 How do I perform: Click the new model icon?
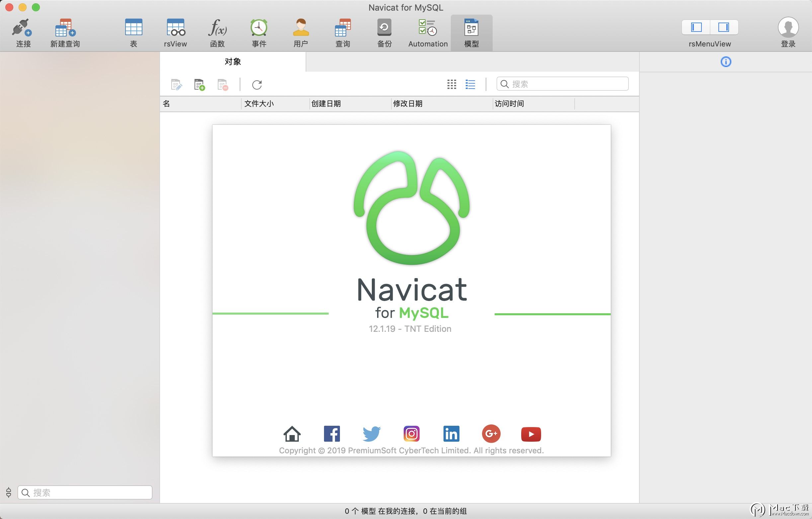pos(199,84)
